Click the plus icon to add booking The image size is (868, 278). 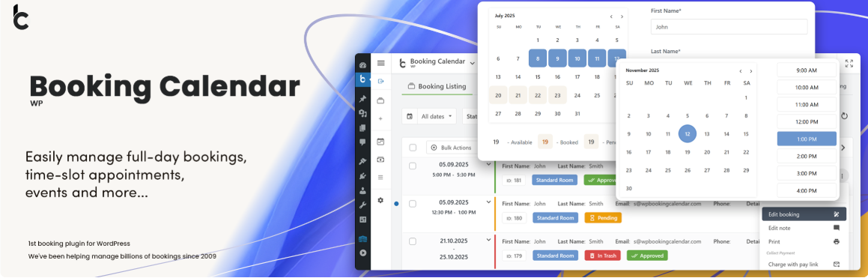pos(380,118)
